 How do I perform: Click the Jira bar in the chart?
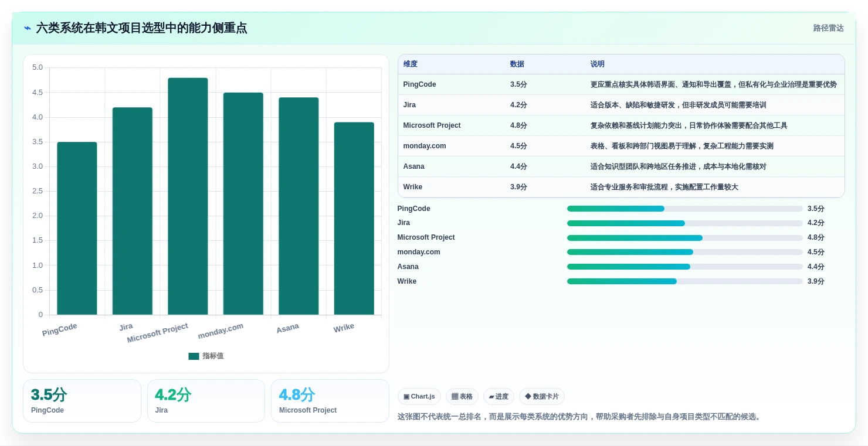pyautogui.click(x=133, y=211)
